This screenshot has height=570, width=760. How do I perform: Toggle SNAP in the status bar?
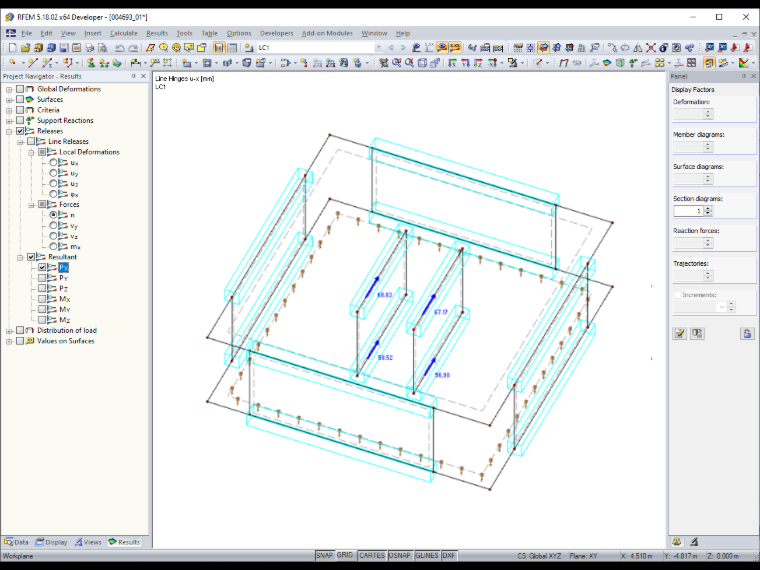324,555
